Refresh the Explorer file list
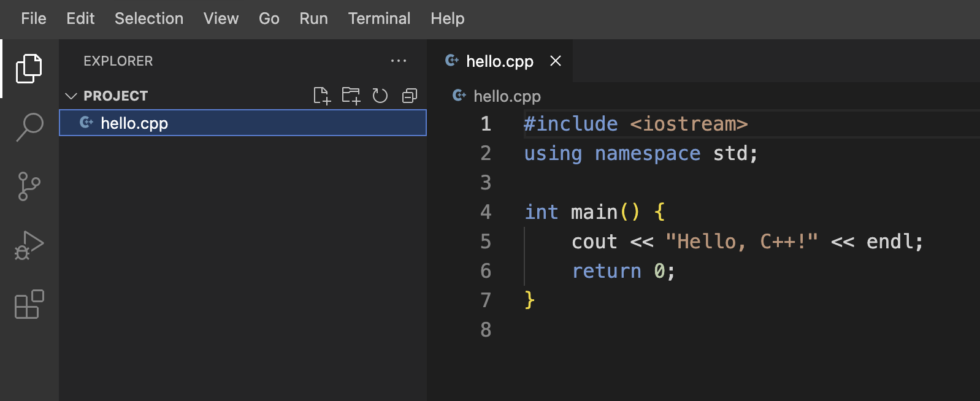Viewport: 980px width, 401px height. click(380, 96)
